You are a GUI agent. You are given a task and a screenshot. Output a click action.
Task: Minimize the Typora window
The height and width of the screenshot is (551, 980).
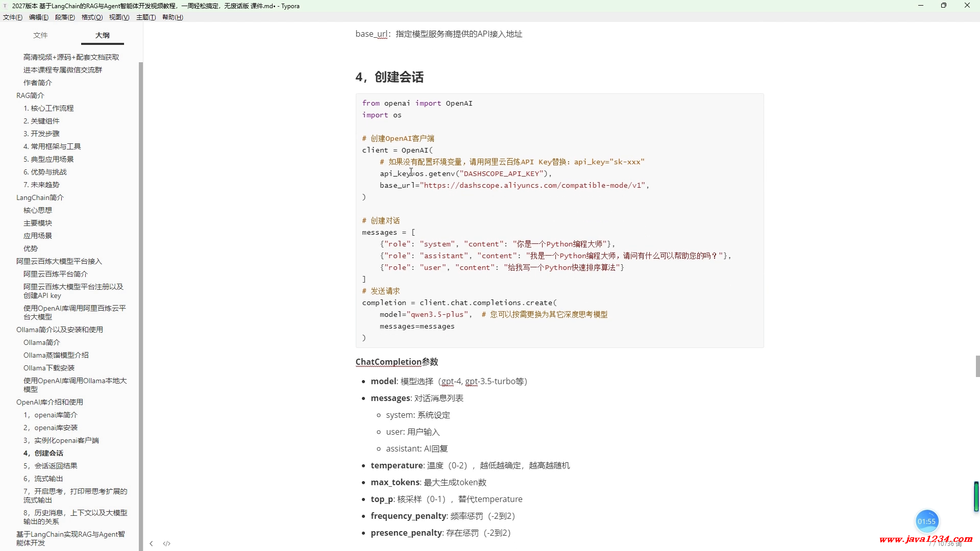(920, 6)
